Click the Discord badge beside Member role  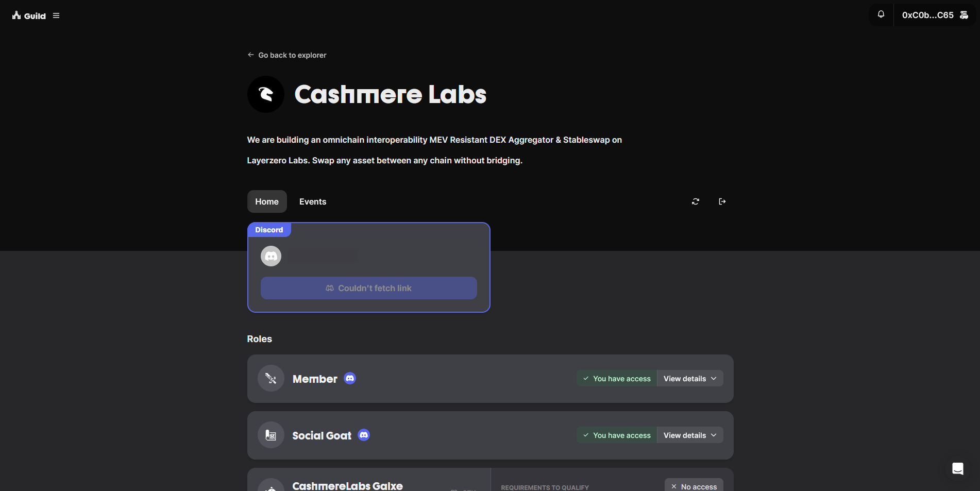pyautogui.click(x=350, y=379)
